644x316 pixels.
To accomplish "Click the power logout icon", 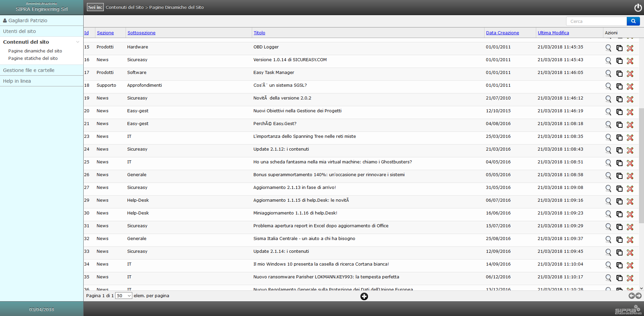I will (x=638, y=7).
